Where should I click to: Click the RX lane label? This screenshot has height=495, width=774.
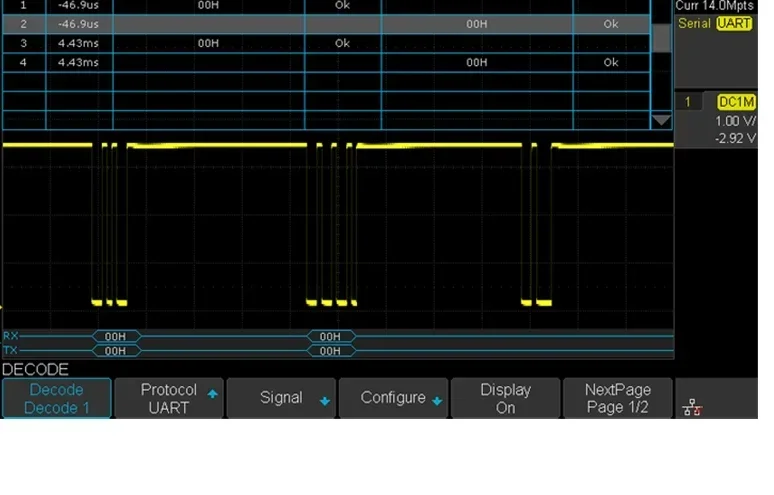(11, 336)
